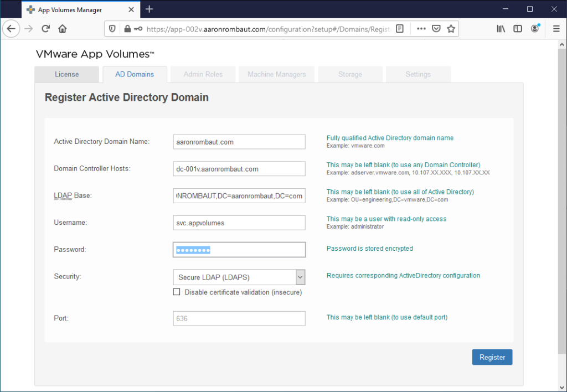The image size is (567, 392).
Task: Click the Firefox account avatar icon
Action: (x=535, y=29)
